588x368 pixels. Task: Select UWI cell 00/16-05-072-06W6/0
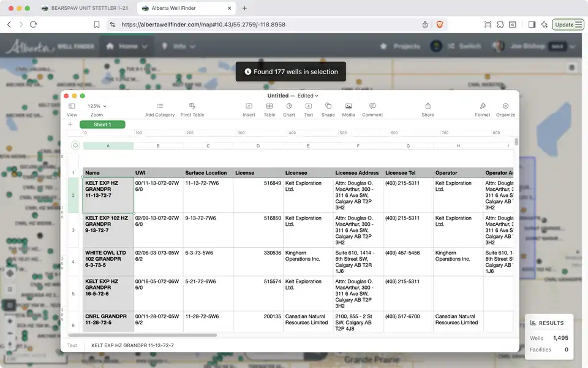click(158, 293)
